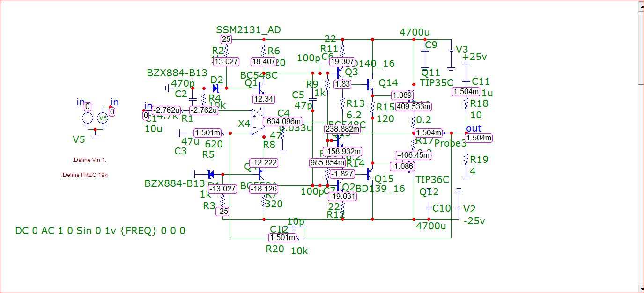This screenshot has width=644, height=293.
Task: Click the 238.882m voltage box
Action: click(342, 129)
